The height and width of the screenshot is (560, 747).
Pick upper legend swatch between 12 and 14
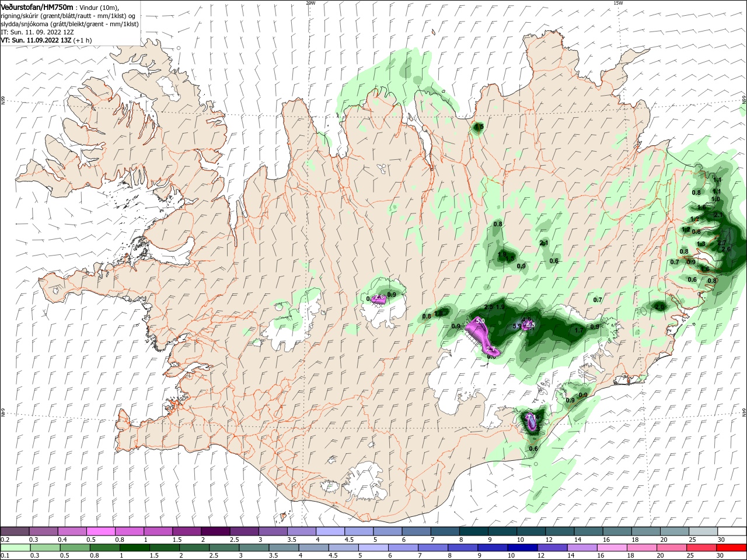(x=559, y=531)
